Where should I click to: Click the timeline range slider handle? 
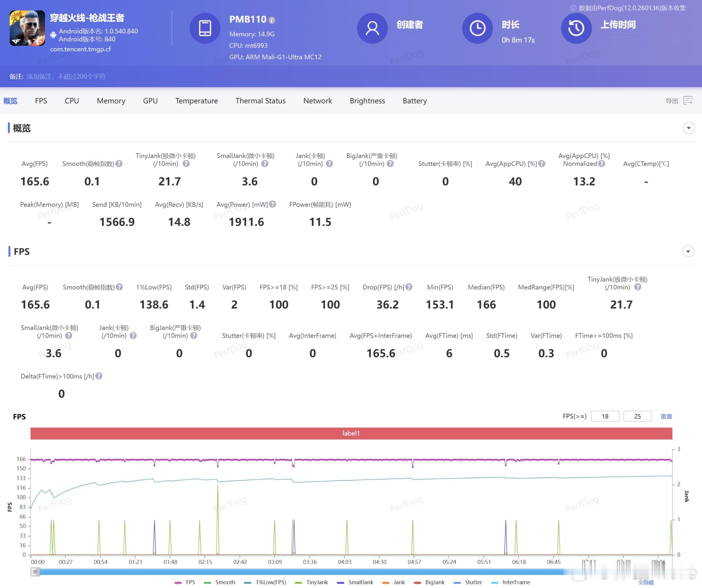pyautogui.click(x=35, y=572)
